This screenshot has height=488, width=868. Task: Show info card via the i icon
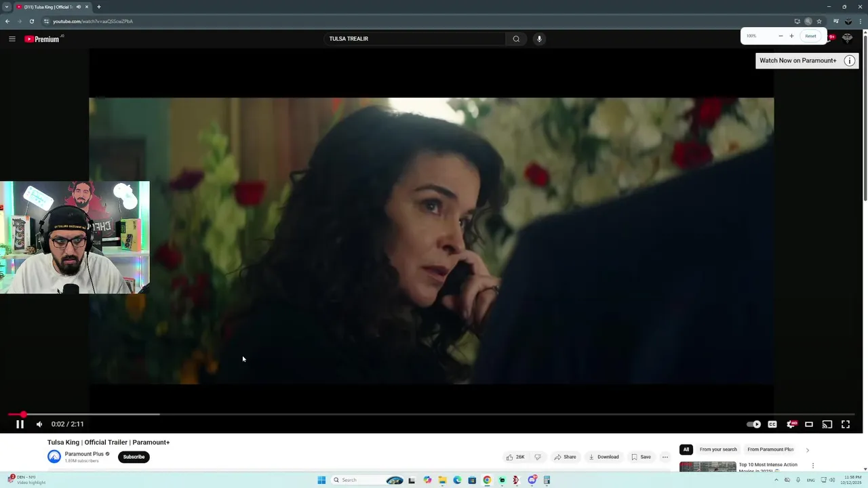click(x=849, y=60)
